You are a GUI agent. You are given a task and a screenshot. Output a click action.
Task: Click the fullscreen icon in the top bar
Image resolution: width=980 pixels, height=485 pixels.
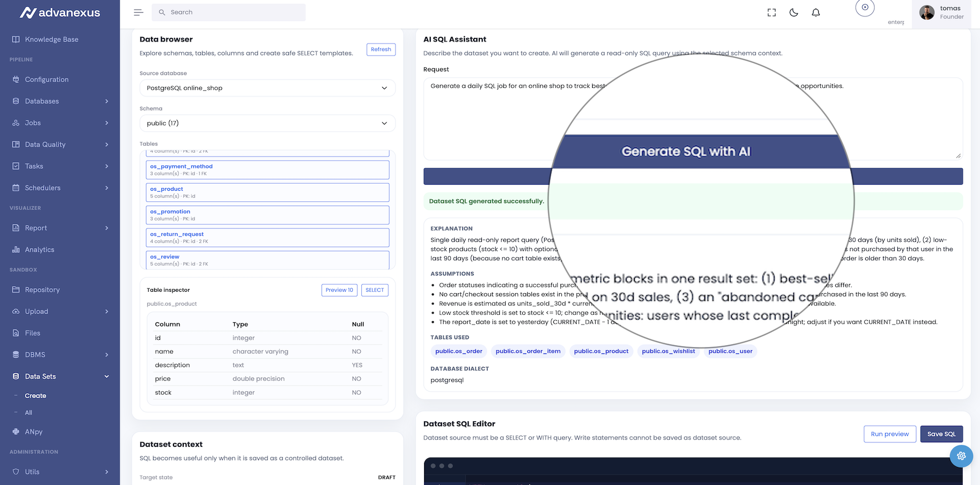tap(772, 12)
